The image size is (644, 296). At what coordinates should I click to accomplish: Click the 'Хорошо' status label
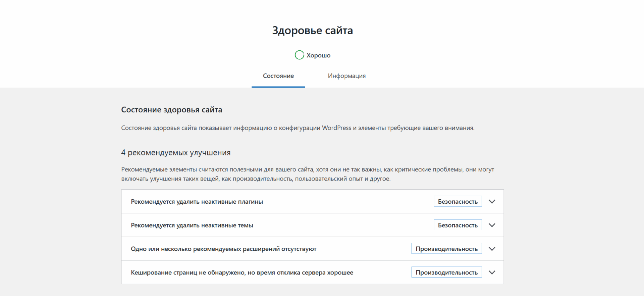pyautogui.click(x=318, y=55)
